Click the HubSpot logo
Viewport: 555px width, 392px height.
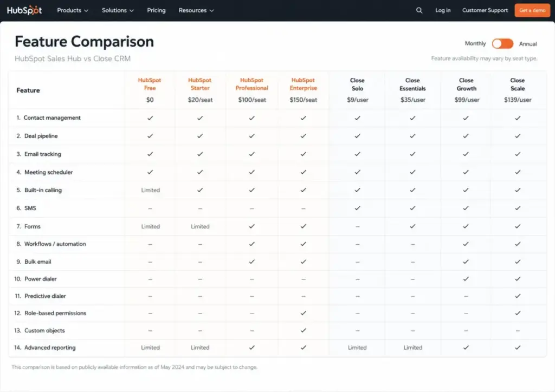pyautogui.click(x=24, y=10)
